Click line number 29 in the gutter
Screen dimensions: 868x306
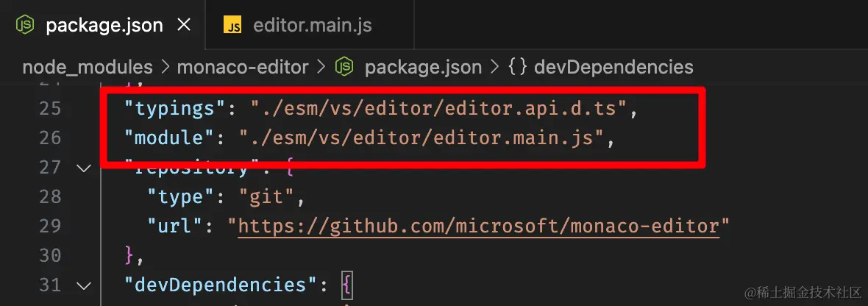click(50, 227)
